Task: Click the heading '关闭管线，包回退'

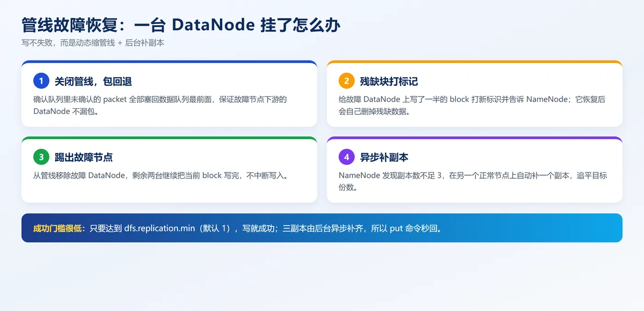Action: tap(93, 82)
